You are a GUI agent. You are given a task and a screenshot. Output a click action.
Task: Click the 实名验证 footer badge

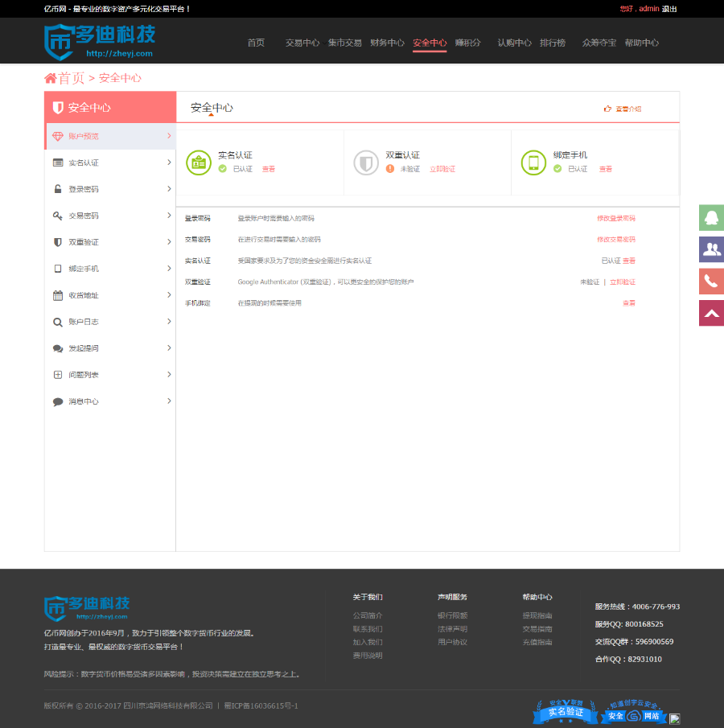click(566, 711)
